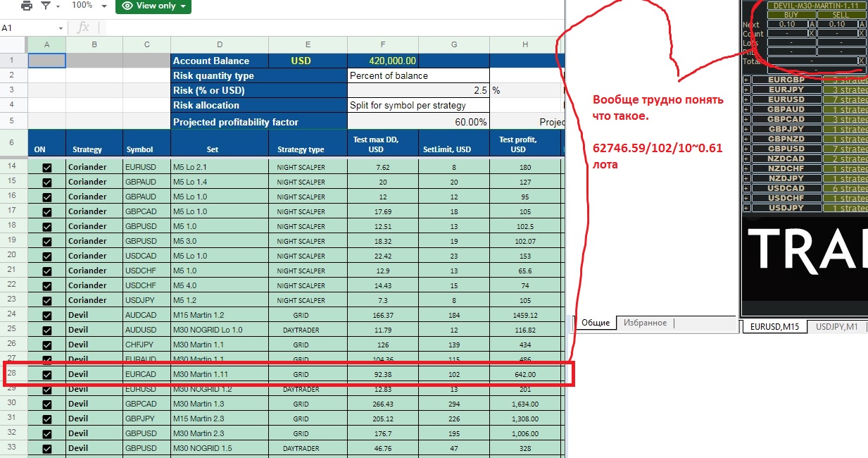
Task: Click the M30 NOGRID Lo 1.0 set cell
Action: coord(220,330)
